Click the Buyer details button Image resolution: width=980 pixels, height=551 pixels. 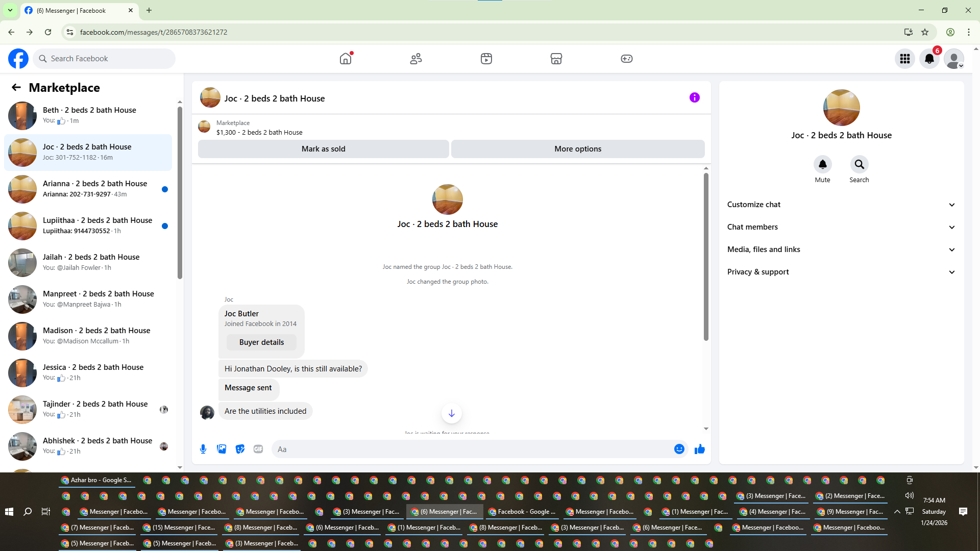tap(261, 342)
